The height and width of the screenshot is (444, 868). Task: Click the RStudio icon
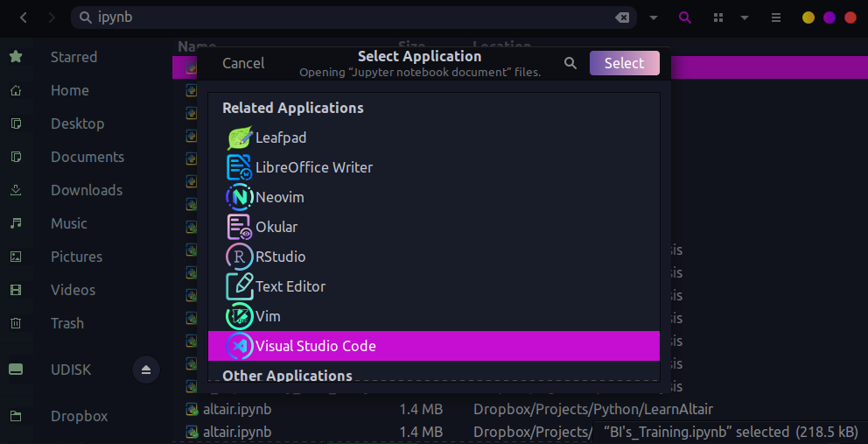[x=240, y=257]
